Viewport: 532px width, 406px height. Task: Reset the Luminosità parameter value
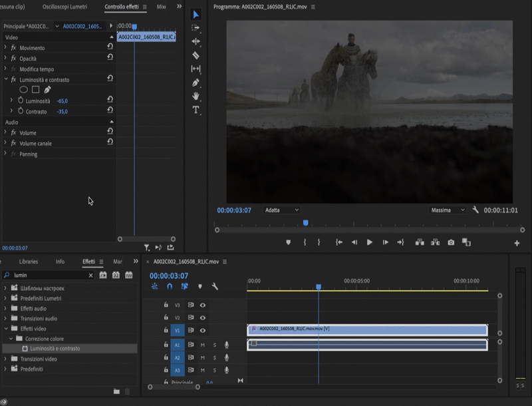point(110,100)
